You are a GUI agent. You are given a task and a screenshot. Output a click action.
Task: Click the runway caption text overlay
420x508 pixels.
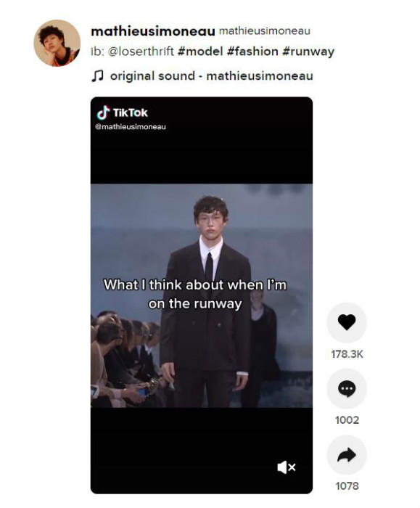[195, 294]
